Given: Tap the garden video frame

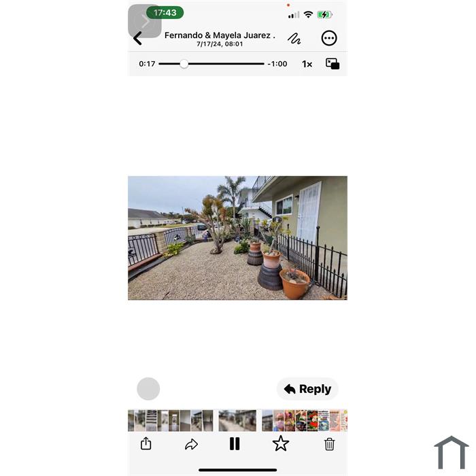Looking at the screenshot, I should pyautogui.click(x=238, y=238).
